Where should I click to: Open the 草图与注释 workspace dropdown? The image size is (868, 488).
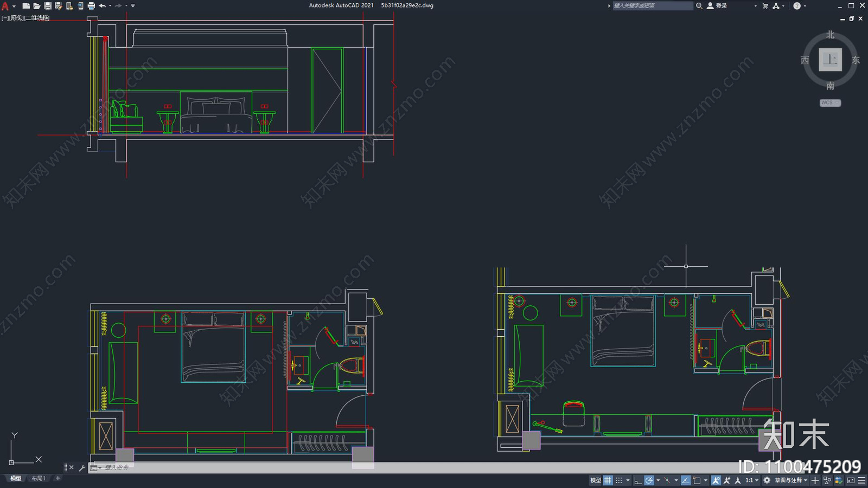791,480
